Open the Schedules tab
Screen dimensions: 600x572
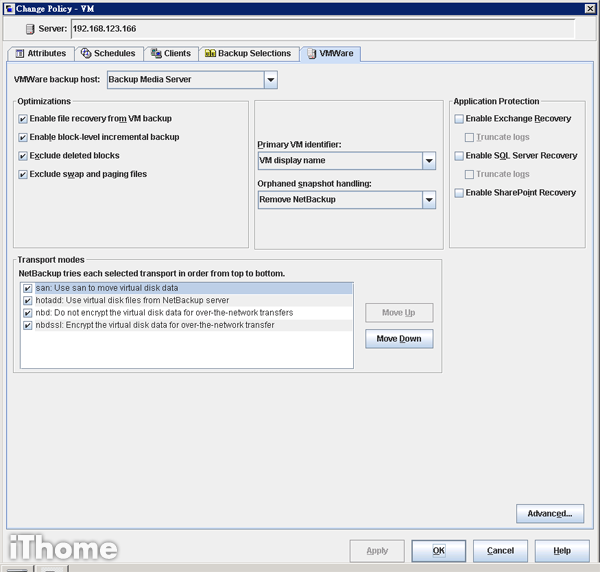pos(109,54)
